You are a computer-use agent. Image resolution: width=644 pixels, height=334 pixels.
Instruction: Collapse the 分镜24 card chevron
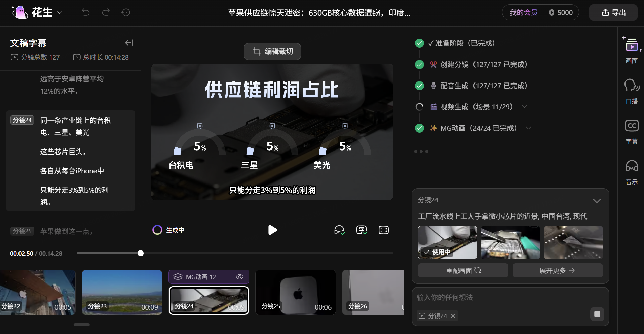pos(597,201)
